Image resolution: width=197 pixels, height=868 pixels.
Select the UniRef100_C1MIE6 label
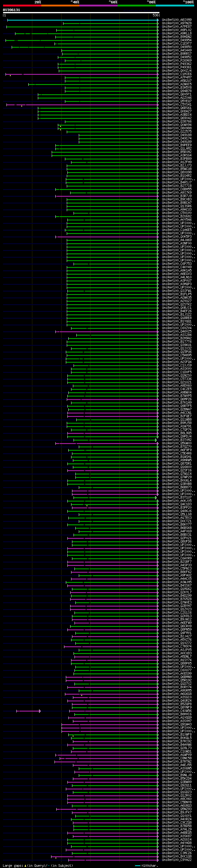tap(176, 74)
